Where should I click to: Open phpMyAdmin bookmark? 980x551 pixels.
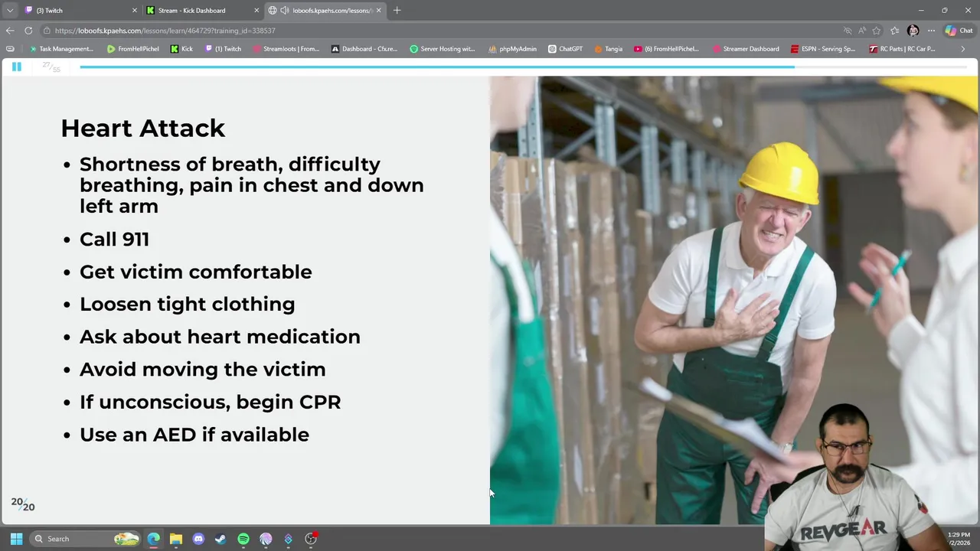click(513, 49)
